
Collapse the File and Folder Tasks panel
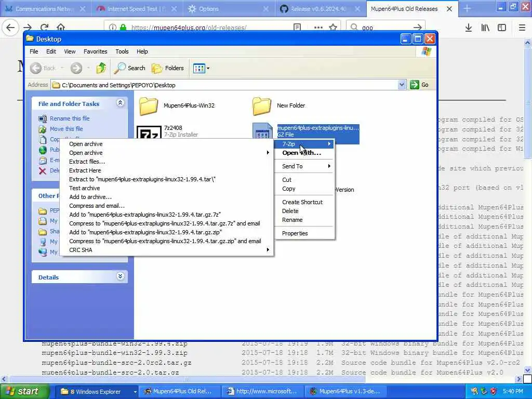(121, 103)
